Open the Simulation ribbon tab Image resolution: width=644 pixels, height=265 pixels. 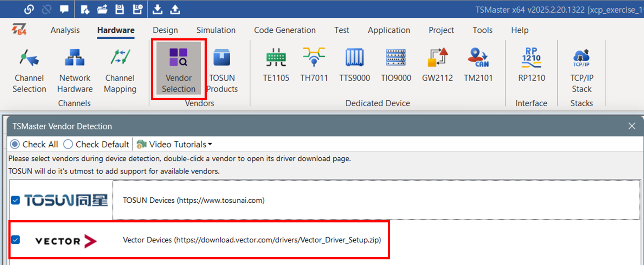pyautogui.click(x=216, y=30)
